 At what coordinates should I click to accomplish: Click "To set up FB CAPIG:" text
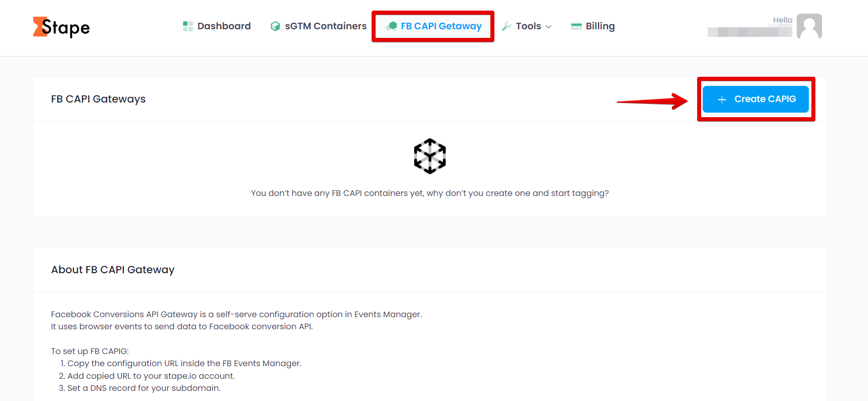pyautogui.click(x=90, y=351)
